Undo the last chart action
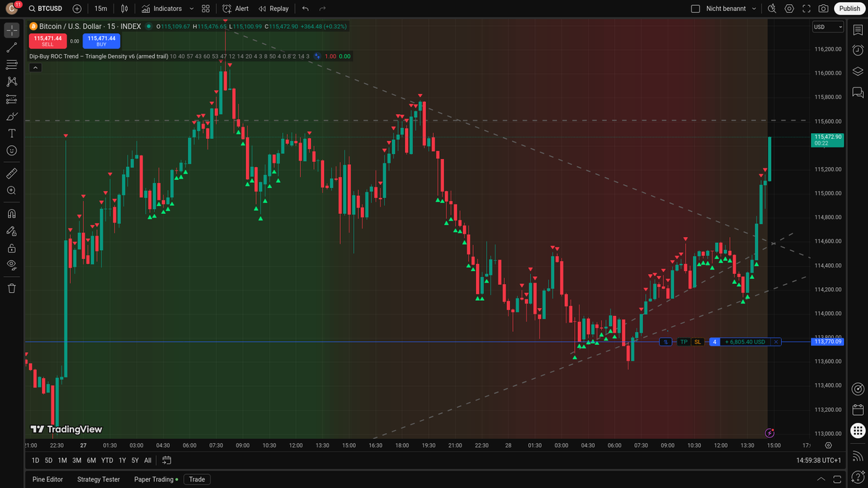 coord(305,9)
